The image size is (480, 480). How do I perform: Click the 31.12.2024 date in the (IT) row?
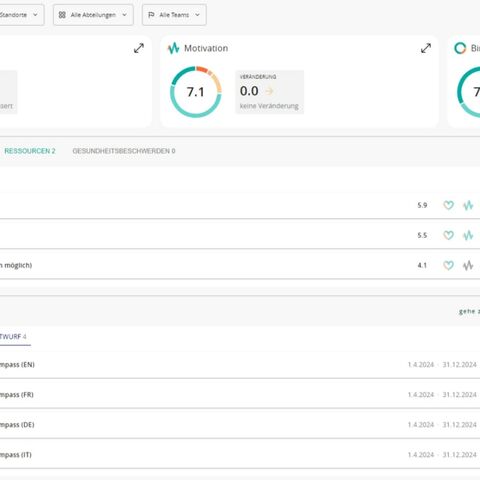click(x=460, y=455)
